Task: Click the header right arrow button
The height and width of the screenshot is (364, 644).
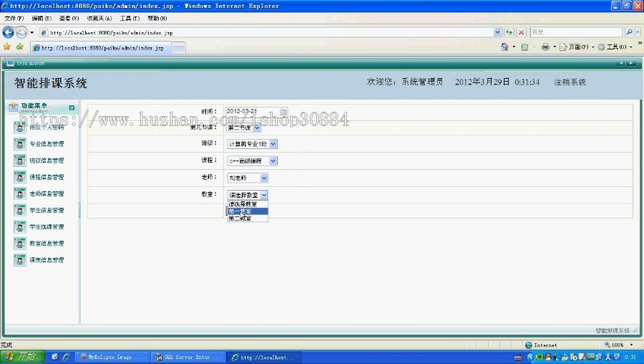Action: (x=631, y=63)
